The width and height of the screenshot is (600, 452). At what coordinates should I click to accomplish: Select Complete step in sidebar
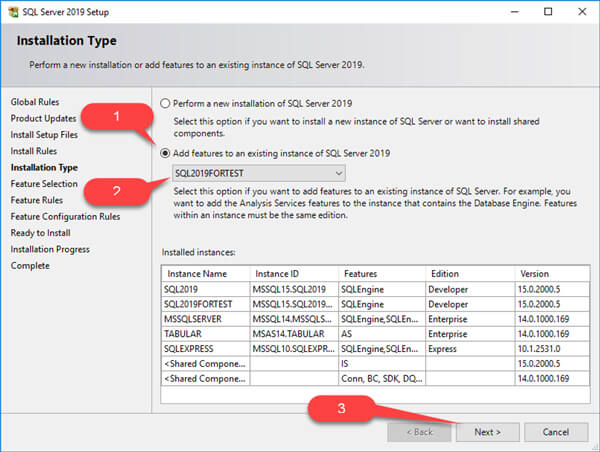(x=30, y=266)
